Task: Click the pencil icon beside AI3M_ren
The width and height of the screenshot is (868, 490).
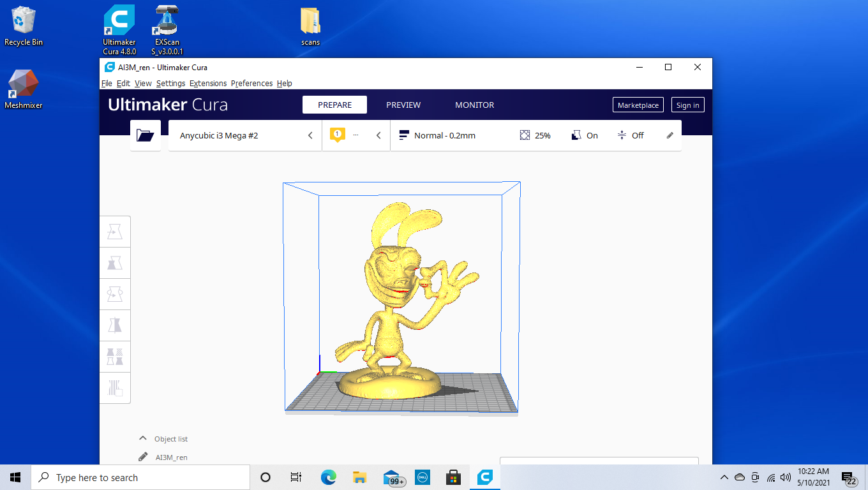Action: pyautogui.click(x=143, y=457)
